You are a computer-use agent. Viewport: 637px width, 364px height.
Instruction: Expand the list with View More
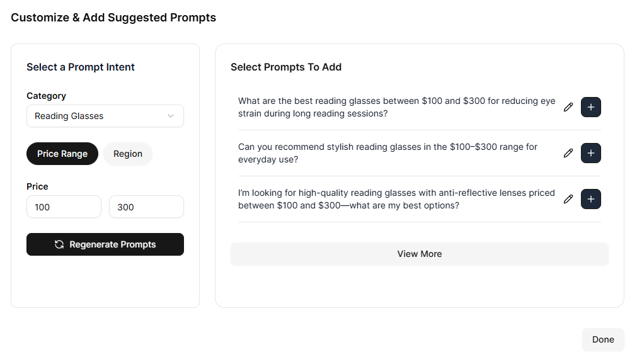point(419,254)
